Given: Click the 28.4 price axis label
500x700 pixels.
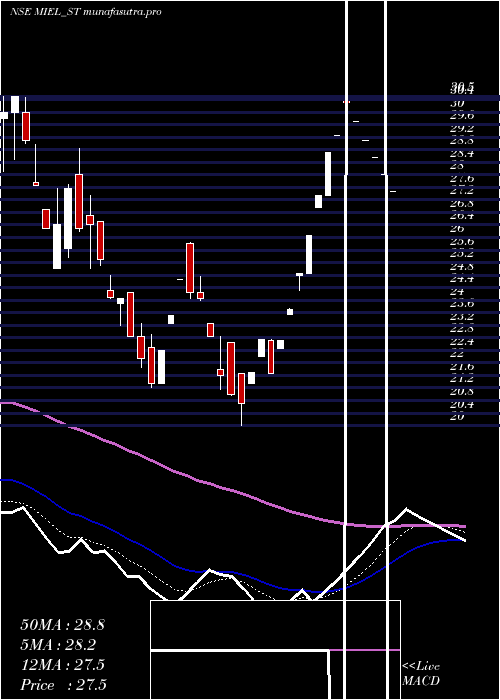Looking at the screenshot, I should 462,154.
